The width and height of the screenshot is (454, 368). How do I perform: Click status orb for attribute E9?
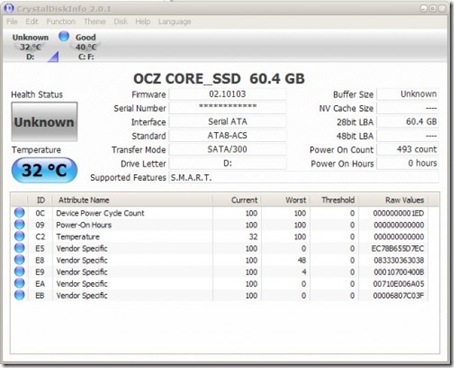point(19,271)
